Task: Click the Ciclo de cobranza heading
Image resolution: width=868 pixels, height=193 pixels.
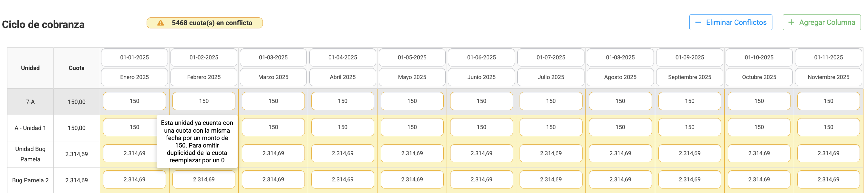Action: click(43, 25)
